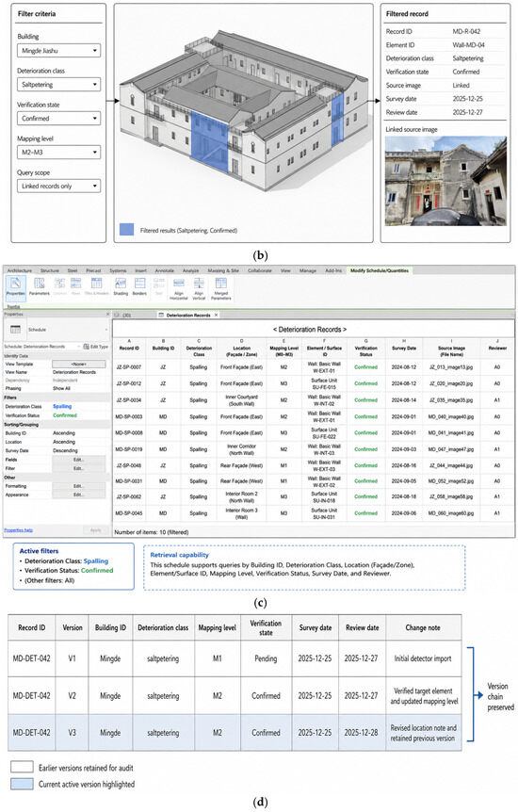Expand the Query scope dropdown

[x=58, y=186]
